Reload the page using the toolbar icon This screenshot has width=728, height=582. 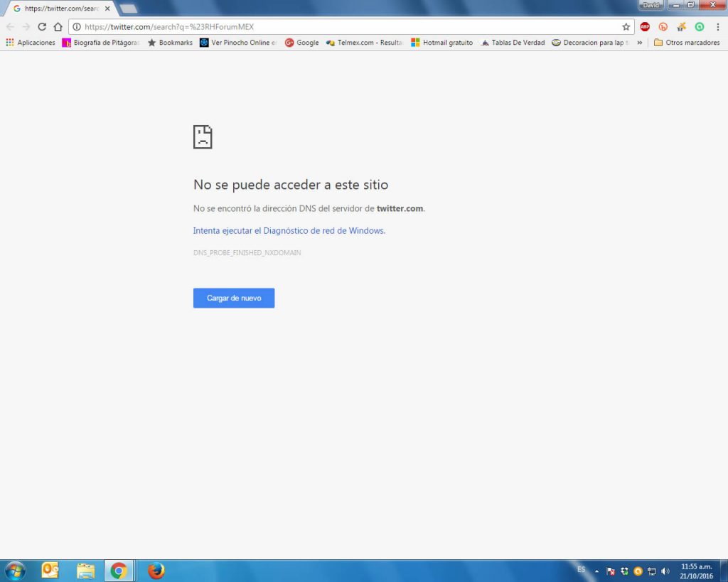(x=42, y=27)
